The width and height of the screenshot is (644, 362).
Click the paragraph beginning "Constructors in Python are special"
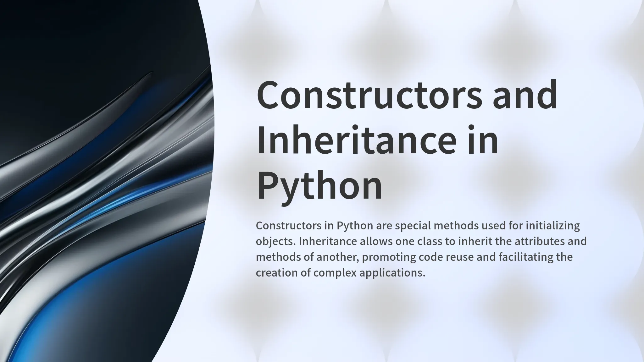[x=421, y=249]
